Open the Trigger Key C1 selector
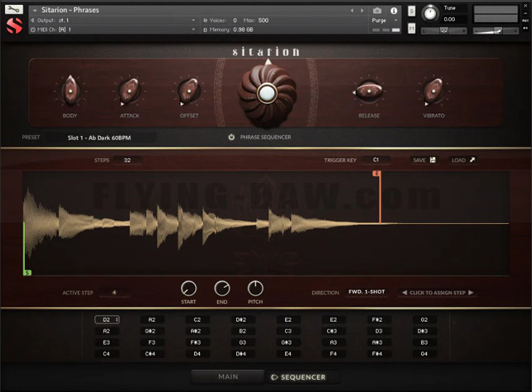Image resolution: width=532 pixels, height=392 pixels. point(375,159)
